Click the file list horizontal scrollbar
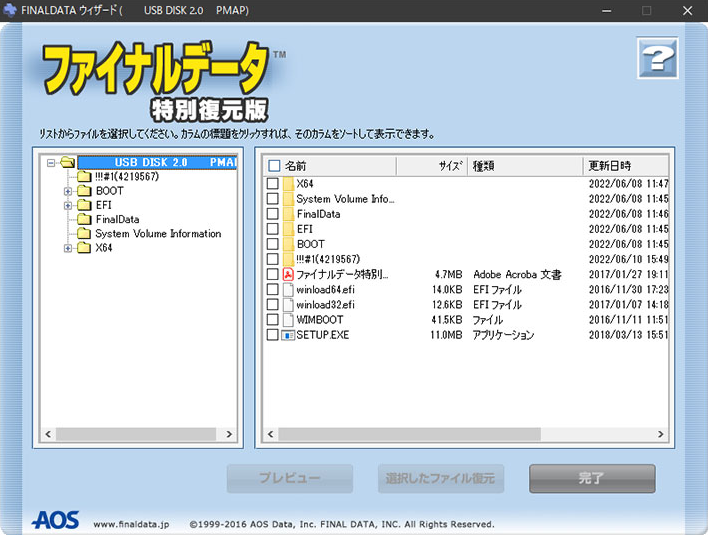The height and width of the screenshot is (535, 708). pyautogui.click(x=465, y=435)
